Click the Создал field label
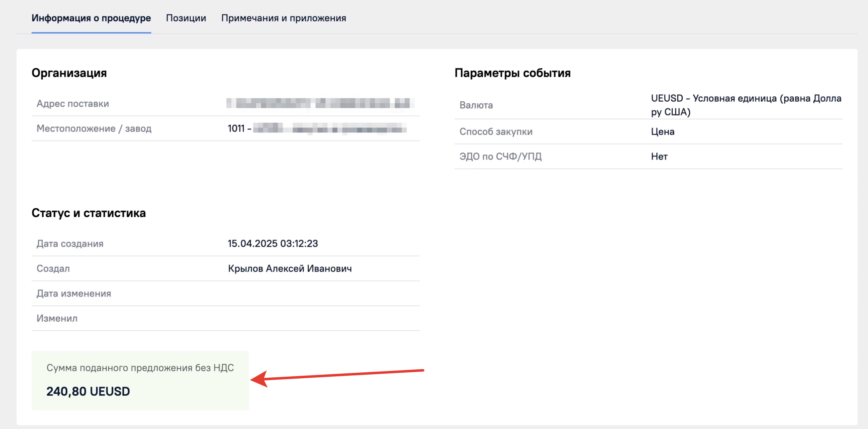The image size is (868, 429). [x=53, y=269]
